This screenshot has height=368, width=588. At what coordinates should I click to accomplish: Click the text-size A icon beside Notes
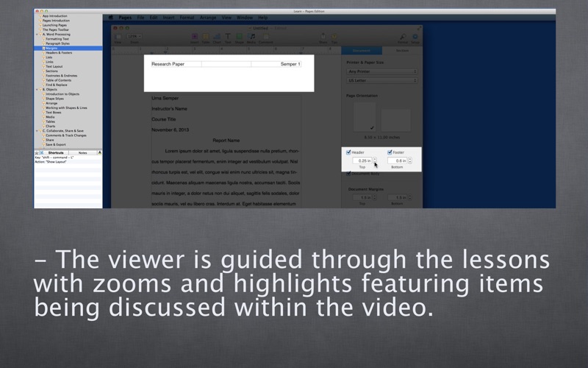99,152
